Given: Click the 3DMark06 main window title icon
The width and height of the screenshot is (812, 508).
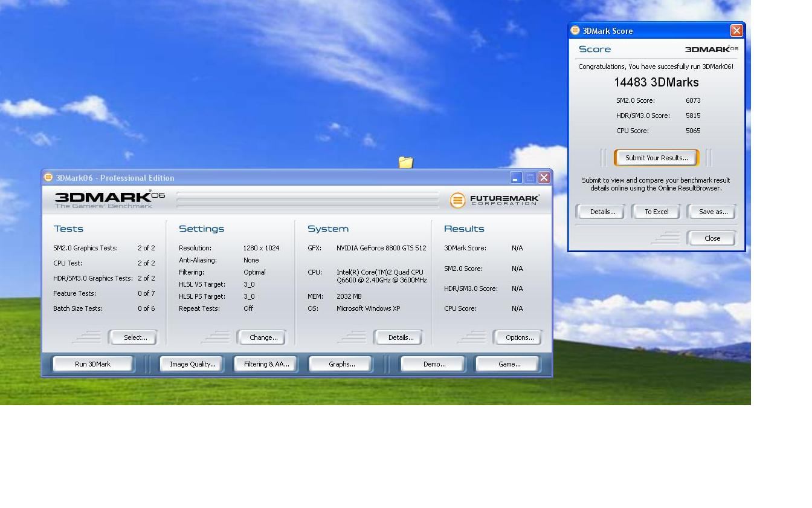Looking at the screenshot, I should coord(48,177).
